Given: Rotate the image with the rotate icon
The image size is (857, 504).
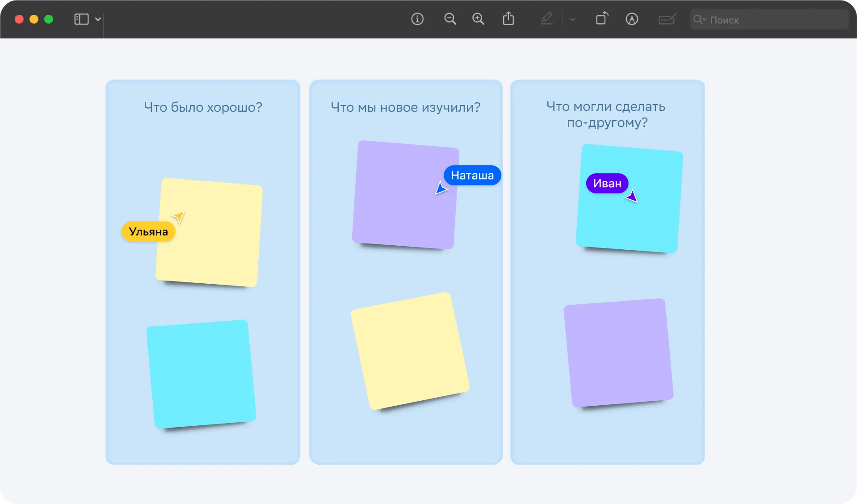Looking at the screenshot, I should coord(601,19).
